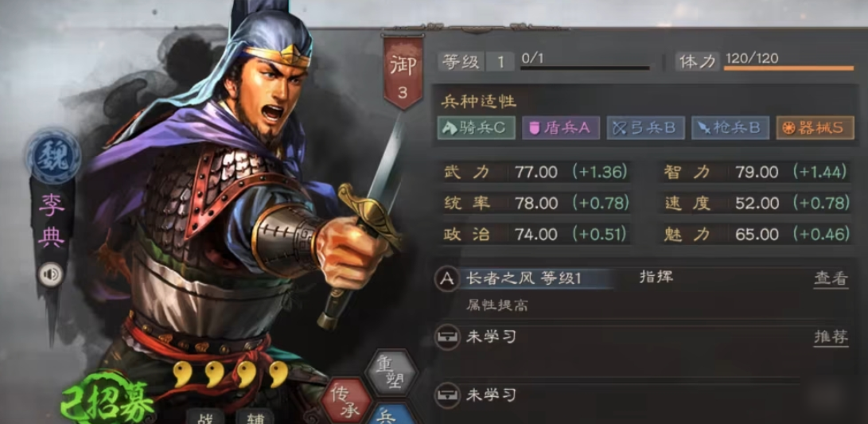Open the blue 兵 hexagon button
Screen dimensions: 868x424
pos(392,415)
